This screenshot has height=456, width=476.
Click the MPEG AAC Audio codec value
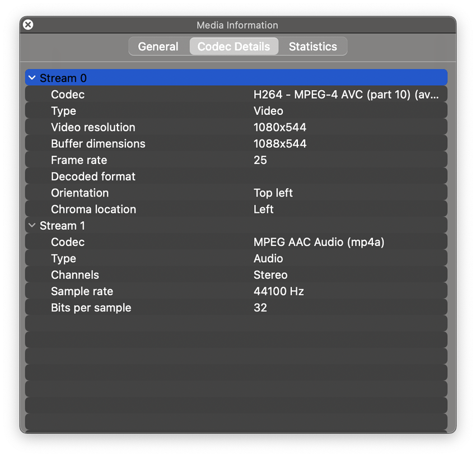click(x=319, y=242)
